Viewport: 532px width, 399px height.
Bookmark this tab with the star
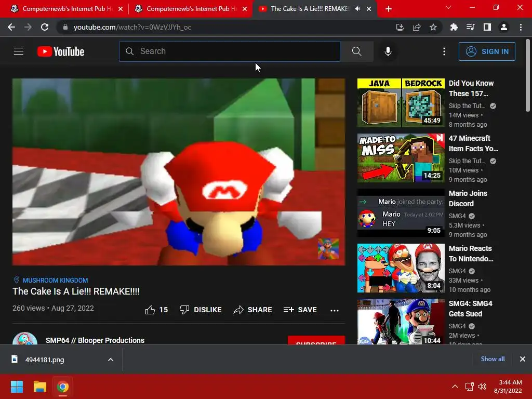pyautogui.click(x=433, y=27)
